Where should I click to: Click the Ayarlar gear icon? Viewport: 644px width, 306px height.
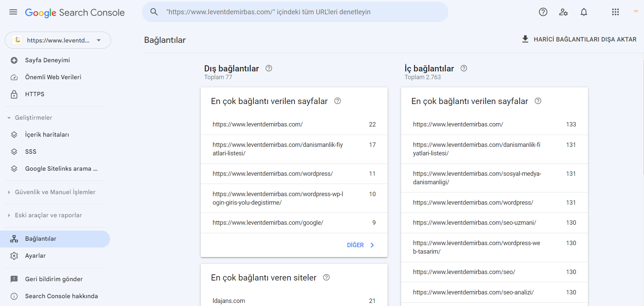(14, 256)
